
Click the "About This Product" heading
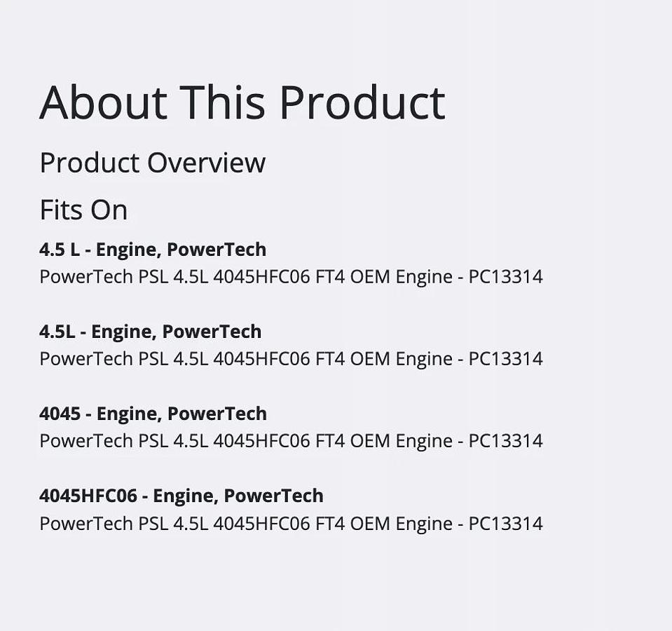pos(242,102)
